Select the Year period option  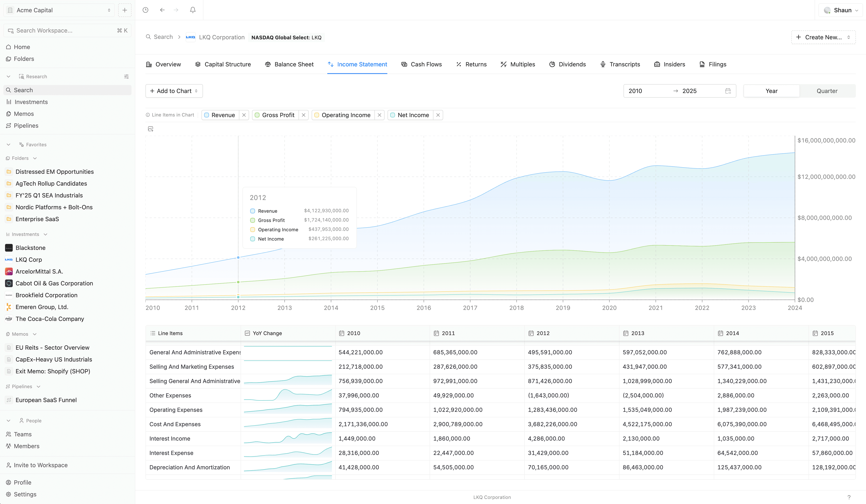(771, 91)
